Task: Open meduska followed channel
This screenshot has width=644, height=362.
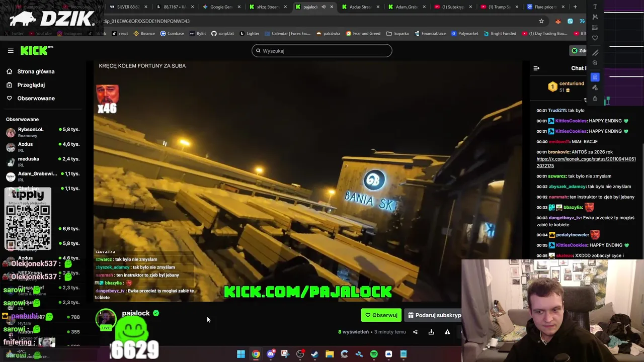Action: [x=43, y=161]
